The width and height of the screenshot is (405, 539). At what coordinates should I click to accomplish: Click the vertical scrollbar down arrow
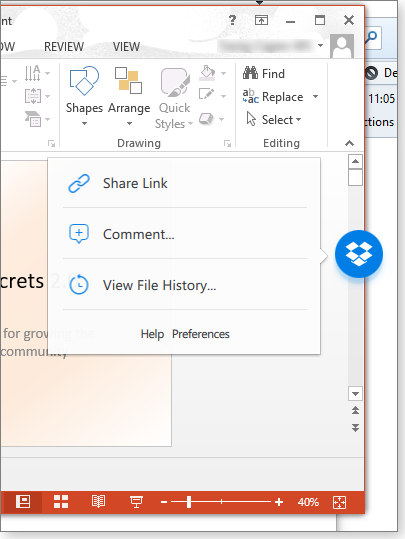[x=355, y=394]
